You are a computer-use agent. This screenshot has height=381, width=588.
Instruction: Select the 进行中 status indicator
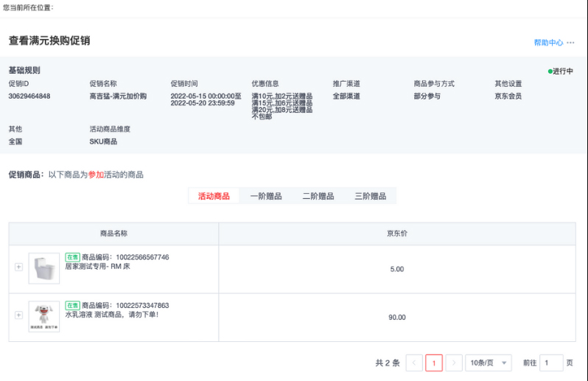(561, 71)
